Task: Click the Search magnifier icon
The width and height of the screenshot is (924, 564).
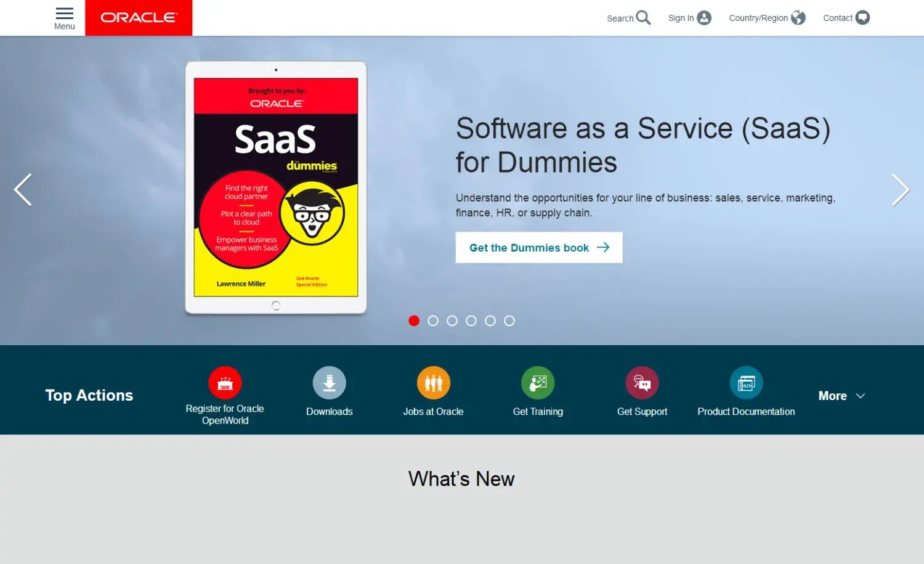Action: click(x=643, y=18)
